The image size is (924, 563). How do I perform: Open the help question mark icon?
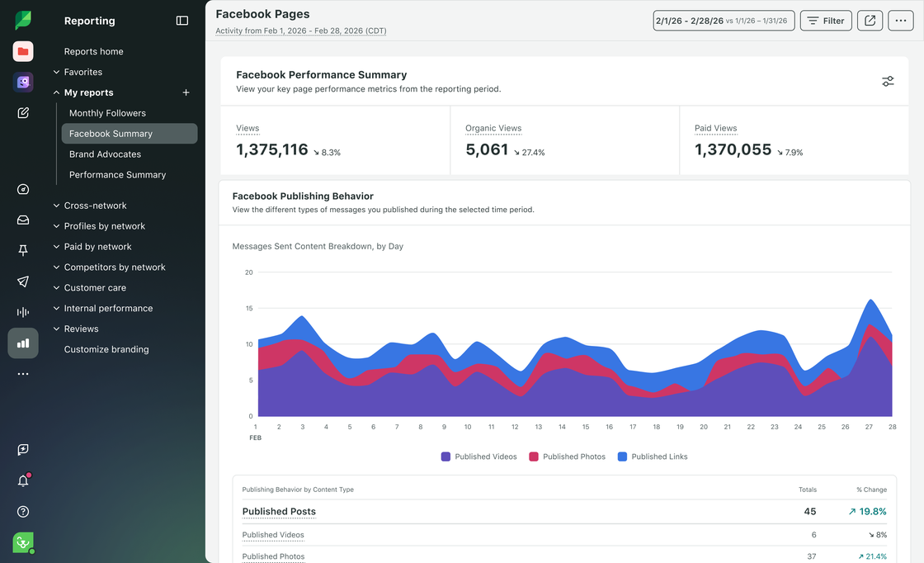pyautogui.click(x=23, y=512)
